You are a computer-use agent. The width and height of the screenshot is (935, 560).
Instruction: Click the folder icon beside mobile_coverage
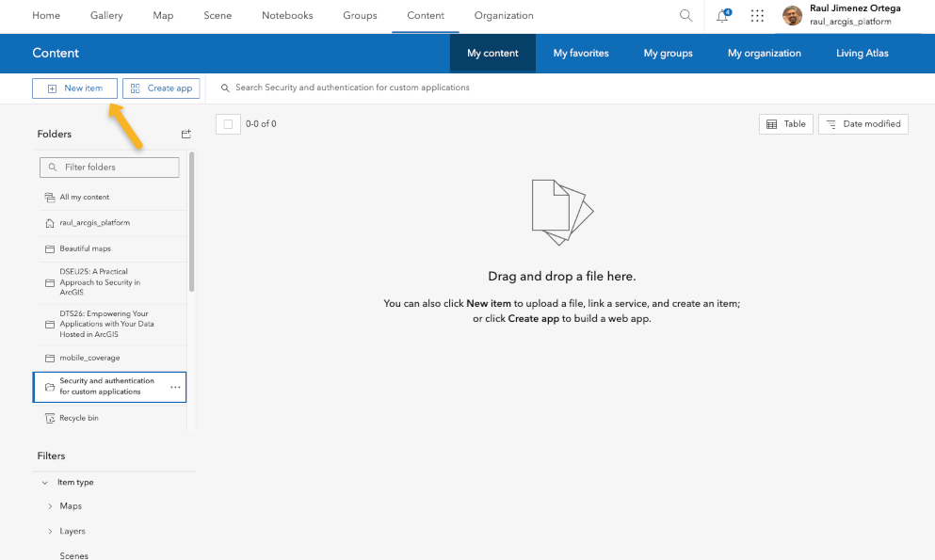[50, 358]
